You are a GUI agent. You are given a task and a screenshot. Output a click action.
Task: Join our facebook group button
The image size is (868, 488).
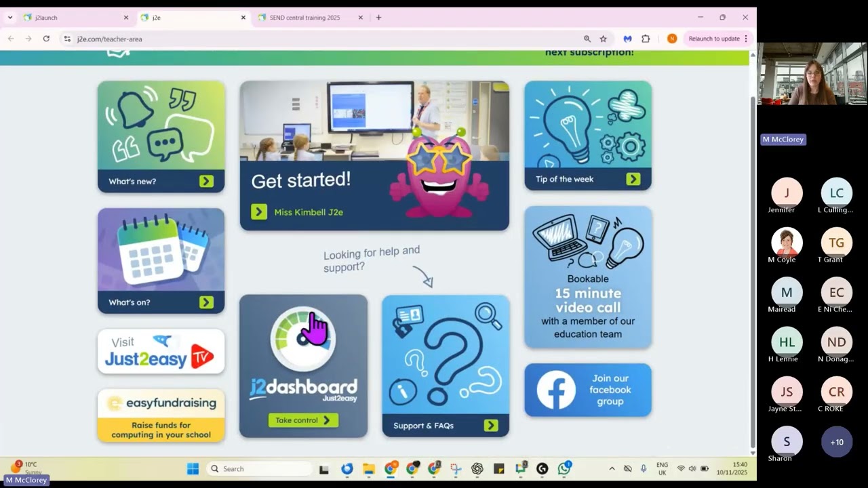[x=588, y=390]
